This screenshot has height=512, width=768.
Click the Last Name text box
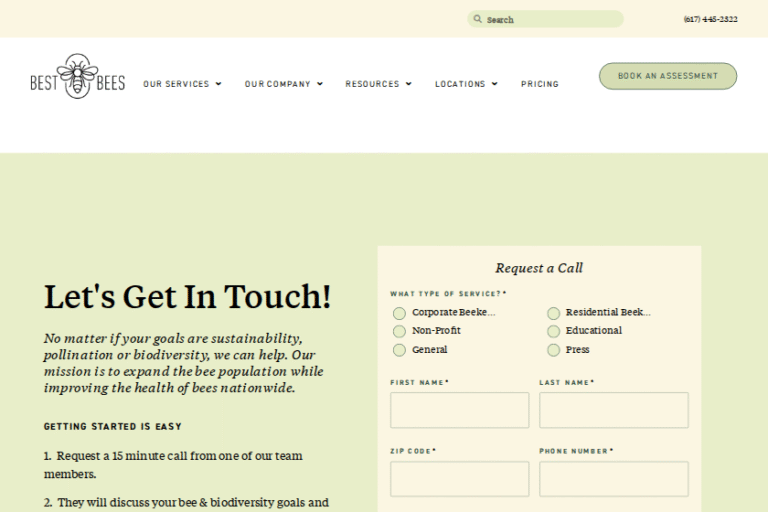click(x=613, y=410)
